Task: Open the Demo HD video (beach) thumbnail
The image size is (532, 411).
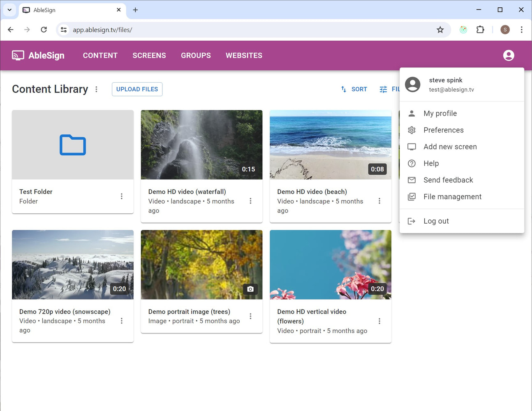Action: click(x=330, y=144)
